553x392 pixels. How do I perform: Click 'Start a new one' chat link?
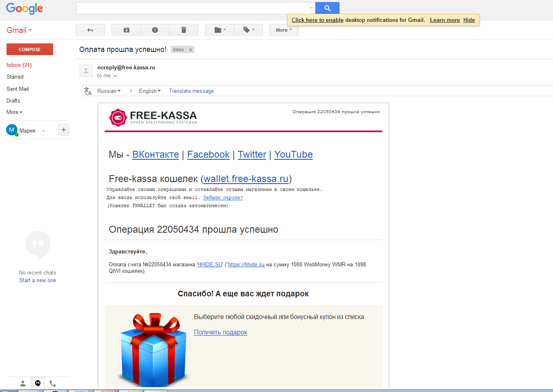[38, 280]
